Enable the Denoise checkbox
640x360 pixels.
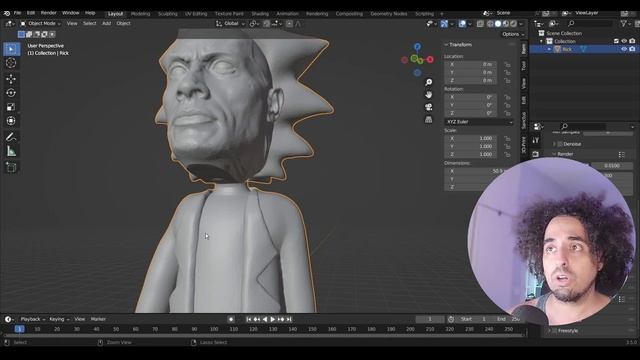click(560, 144)
